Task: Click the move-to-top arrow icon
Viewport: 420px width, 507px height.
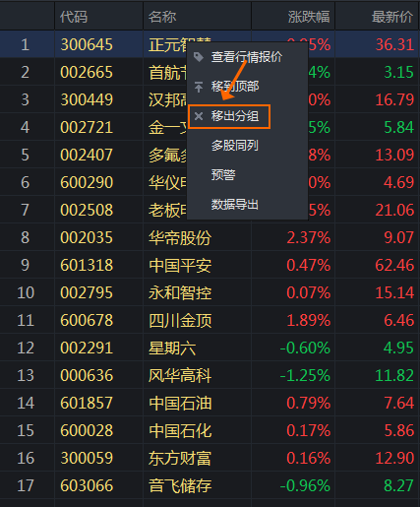Action: pyautogui.click(x=199, y=87)
